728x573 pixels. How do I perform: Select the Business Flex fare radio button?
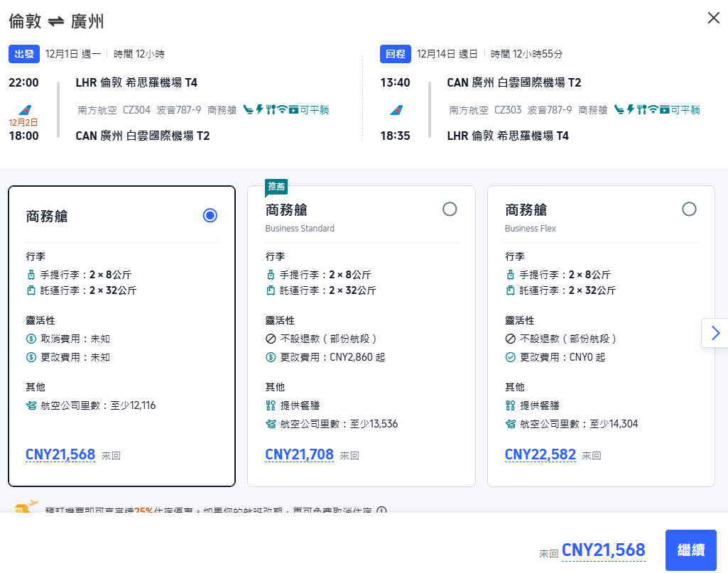point(689,209)
